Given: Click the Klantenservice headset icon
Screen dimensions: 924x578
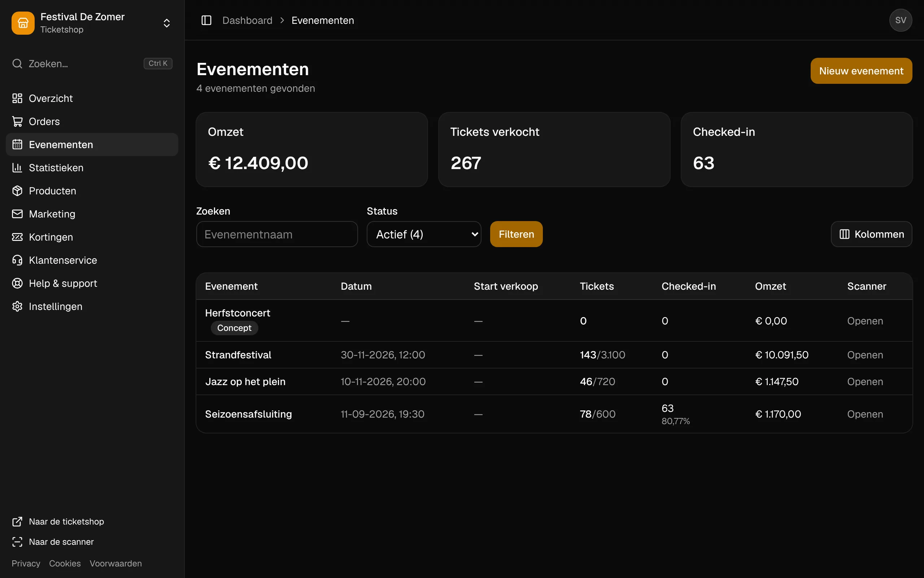Looking at the screenshot, I should tap(17, 260).
